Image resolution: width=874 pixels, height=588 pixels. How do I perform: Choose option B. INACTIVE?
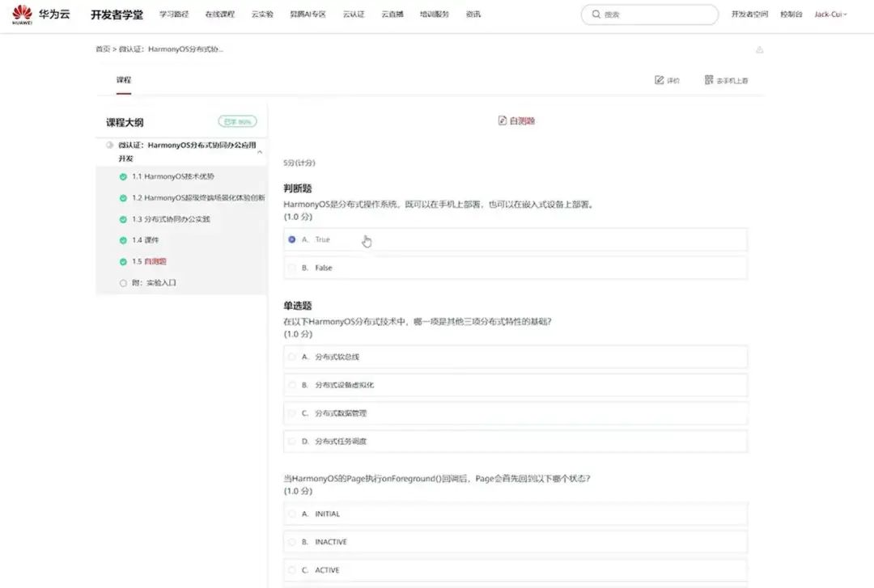click(x=515, y=542)
